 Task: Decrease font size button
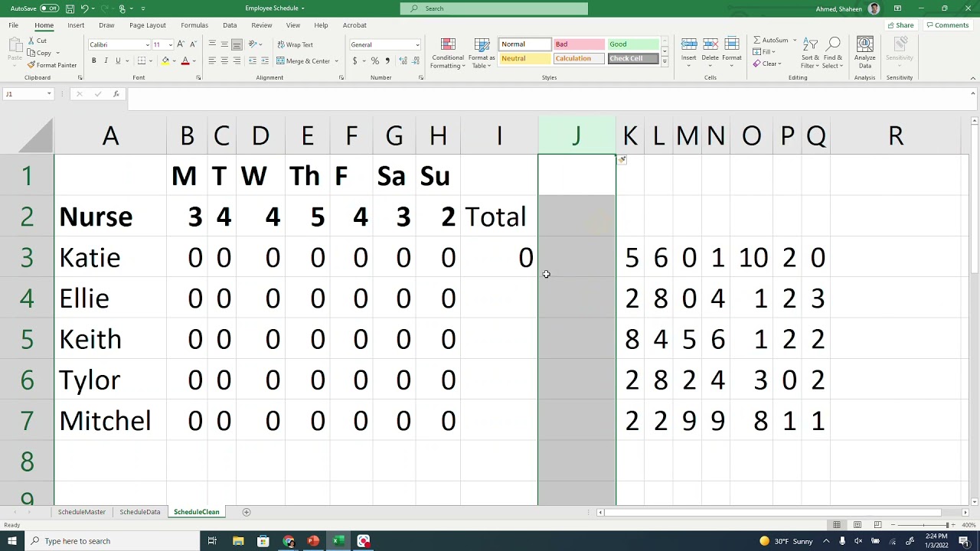coord(193,44)
